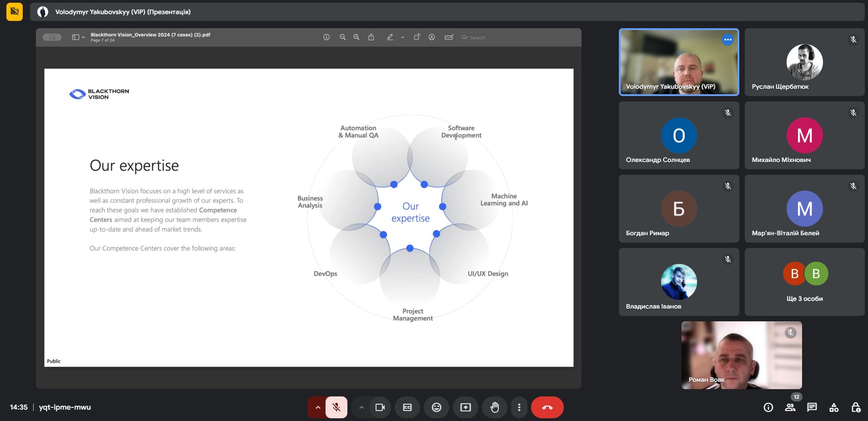Open host controls lock icon
868x421 pixels.
856,407
